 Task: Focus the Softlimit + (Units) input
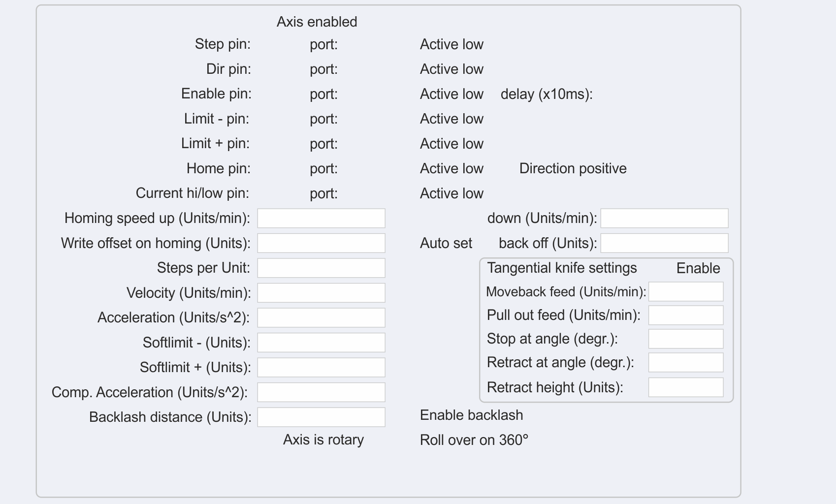click(321, 367)
